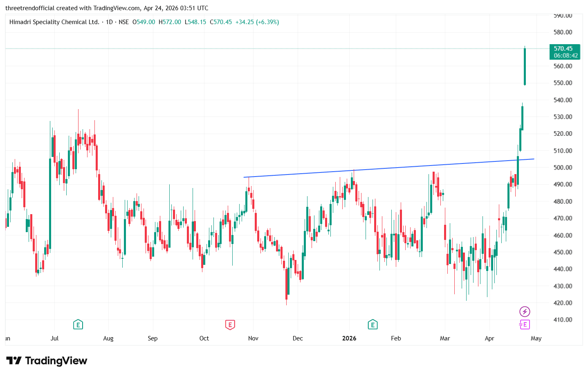Click the Dec label on time axis
Image resolution: width=588 pixels, height=376 pixels.
pos(298,338)
